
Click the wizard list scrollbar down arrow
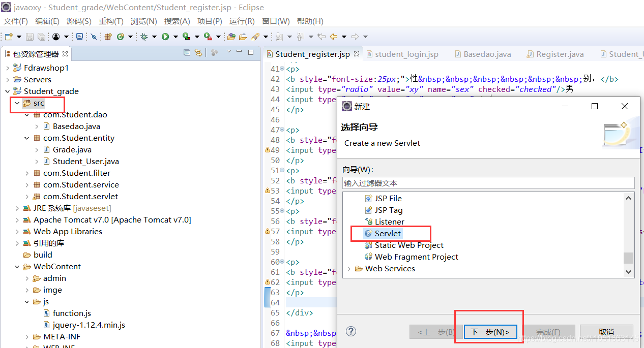[x=629, y=272]
